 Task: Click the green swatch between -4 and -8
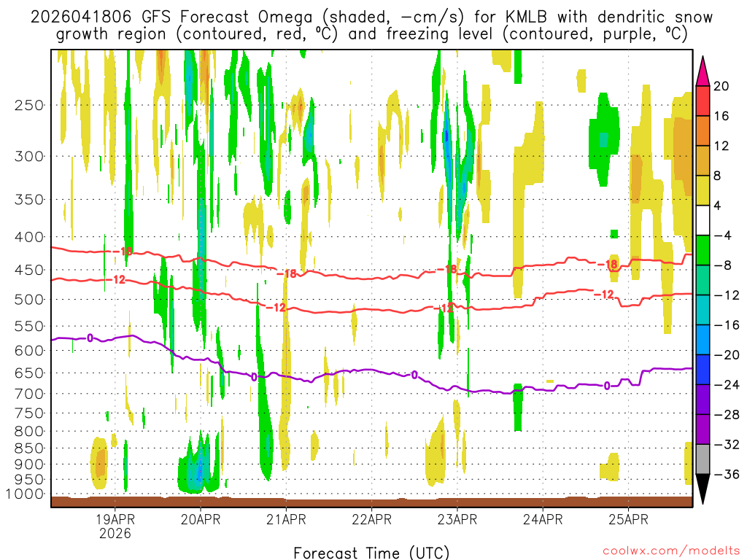click(703, 250)
